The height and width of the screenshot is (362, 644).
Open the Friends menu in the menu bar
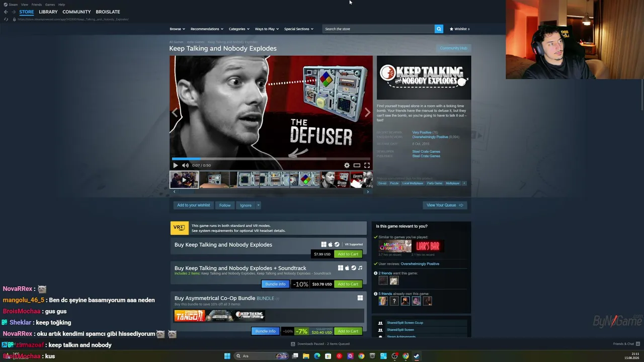pyautogui.click(x=37, y=5)
